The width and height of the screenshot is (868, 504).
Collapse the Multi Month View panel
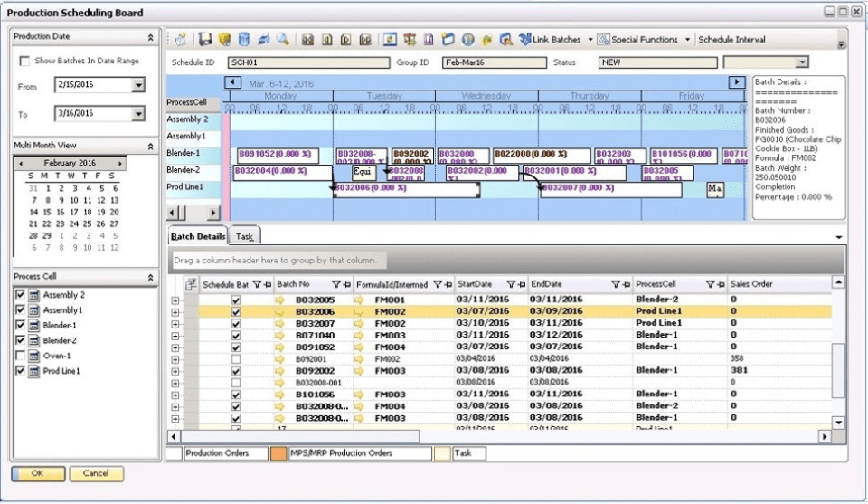(151, 147)
